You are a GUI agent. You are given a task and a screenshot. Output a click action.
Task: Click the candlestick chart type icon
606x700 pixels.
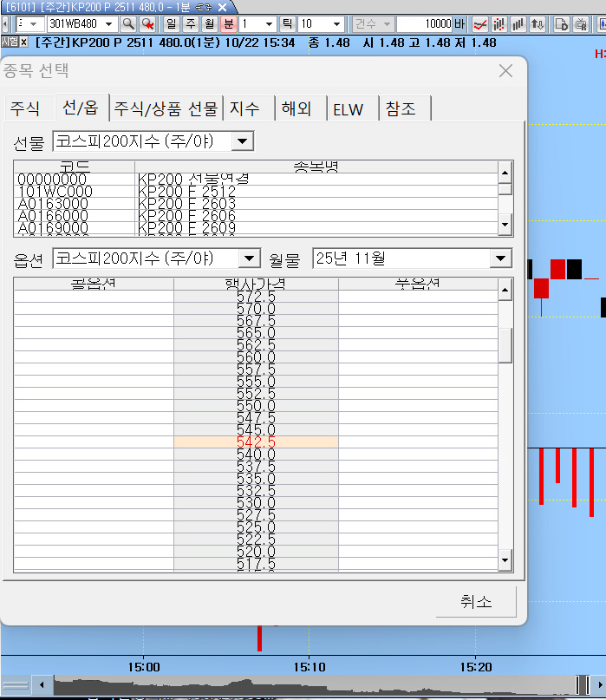[x=499, y=24]
